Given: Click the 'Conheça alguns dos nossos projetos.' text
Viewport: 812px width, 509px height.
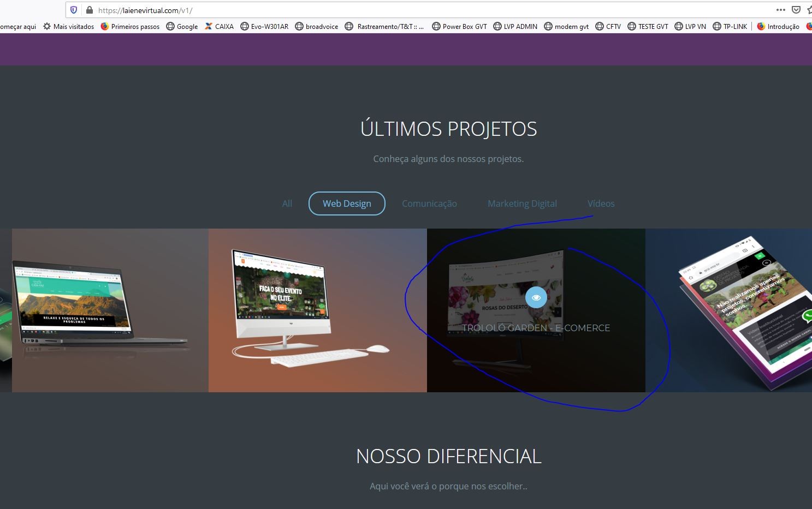Looking at the screenshot, I should (x=448, y=159).
